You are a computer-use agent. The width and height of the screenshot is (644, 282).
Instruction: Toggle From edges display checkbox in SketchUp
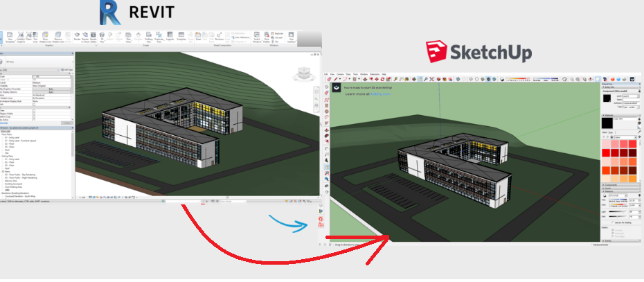pos(613,236)
